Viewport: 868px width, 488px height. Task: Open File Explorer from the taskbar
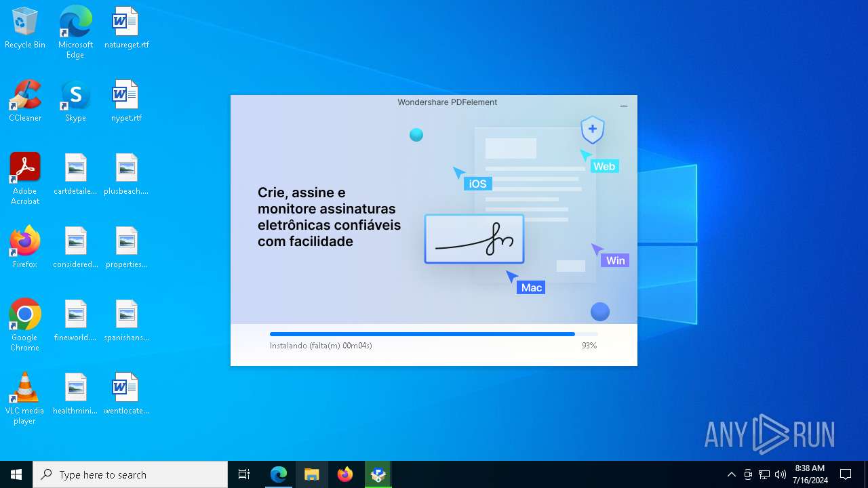(x=312, y=474)
